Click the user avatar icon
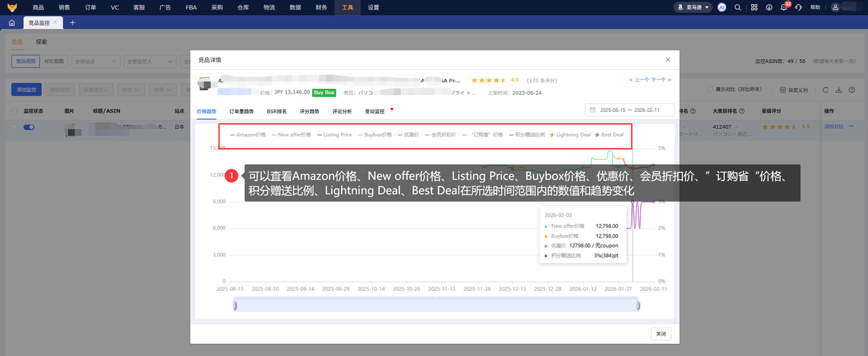 click(835, 7)
